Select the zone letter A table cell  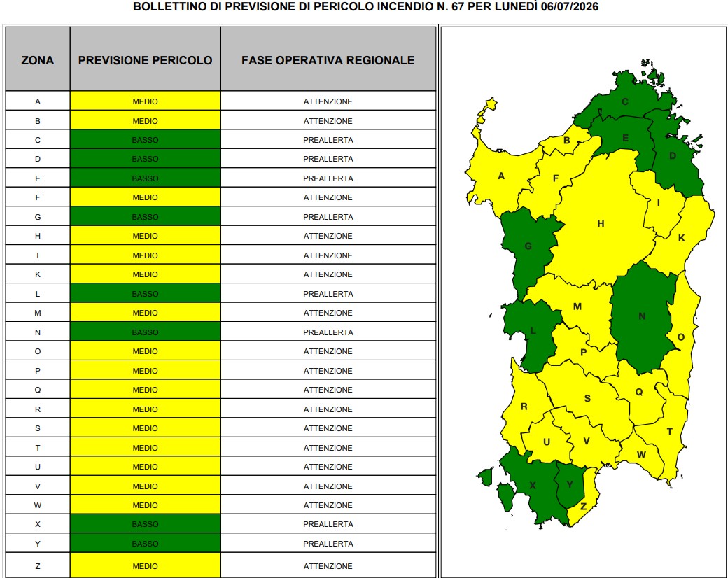38,101
